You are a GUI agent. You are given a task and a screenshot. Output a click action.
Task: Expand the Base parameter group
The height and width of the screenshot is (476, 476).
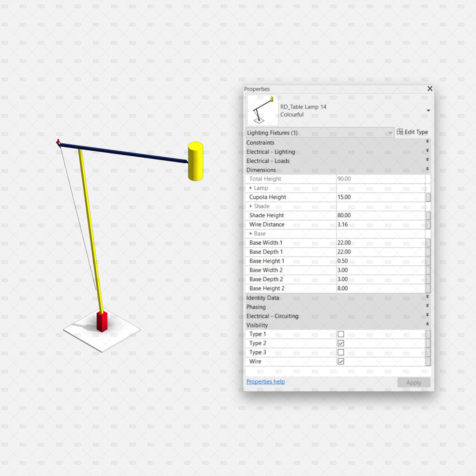pyautogui.click(x=251, y=234)
